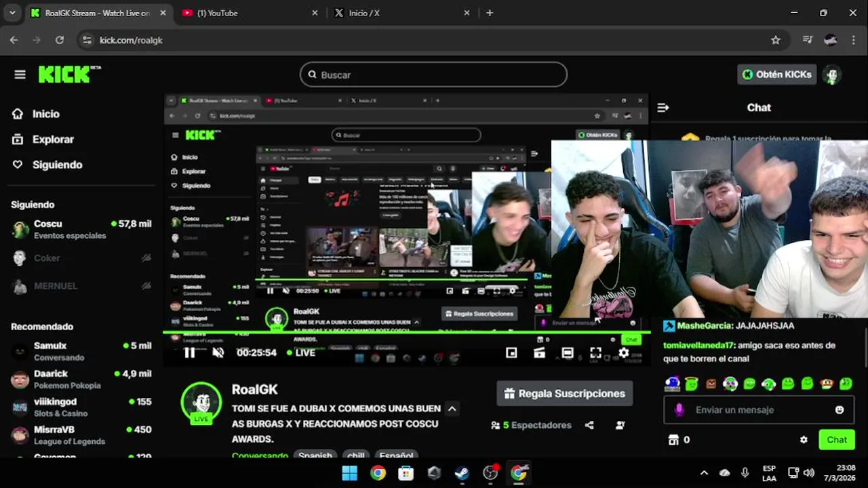Select the chill tag
This screenshot has height=488, width=868.
(356, 455)
